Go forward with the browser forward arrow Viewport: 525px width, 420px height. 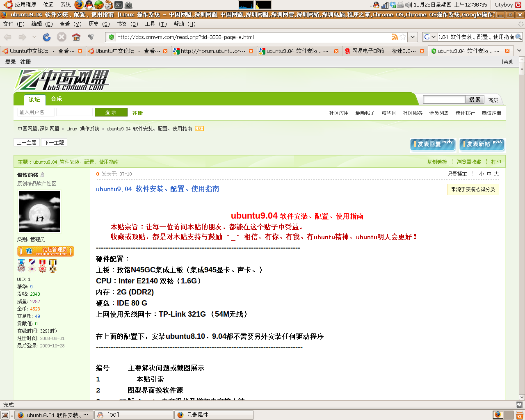click(23, 37)
